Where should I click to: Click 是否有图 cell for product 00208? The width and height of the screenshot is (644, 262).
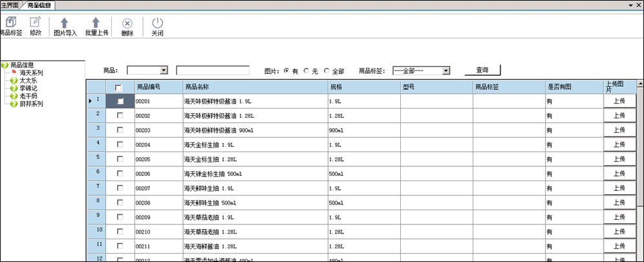[x=574, y=202]
